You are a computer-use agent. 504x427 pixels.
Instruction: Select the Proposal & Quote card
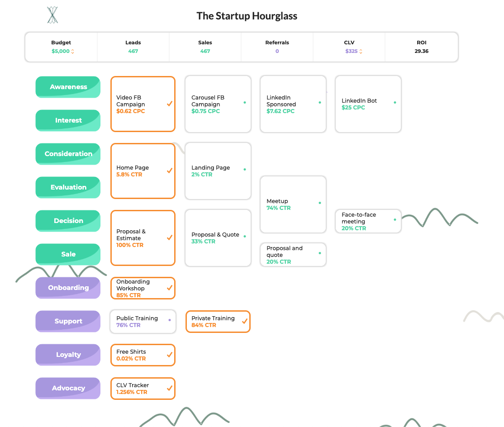coord(218,237)
